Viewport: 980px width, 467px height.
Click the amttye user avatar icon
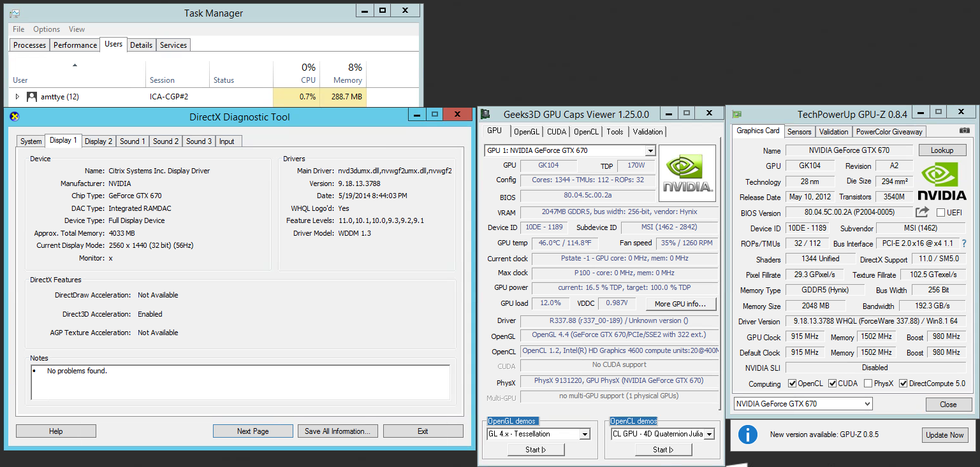click(32, 97)
